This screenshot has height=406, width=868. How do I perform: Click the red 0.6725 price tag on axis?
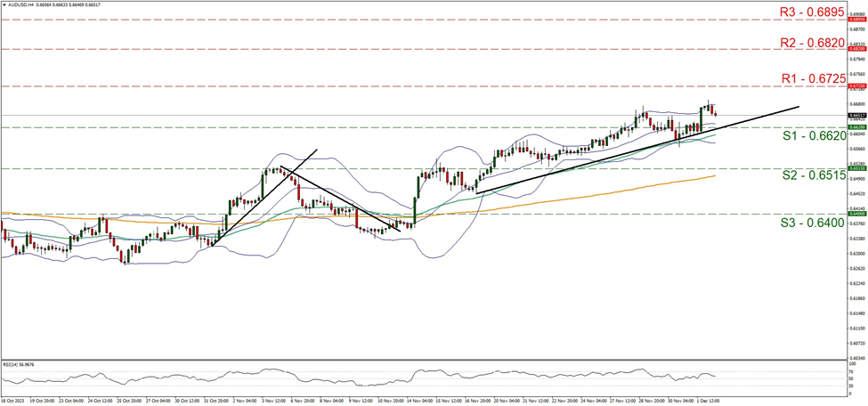point(855,86)
